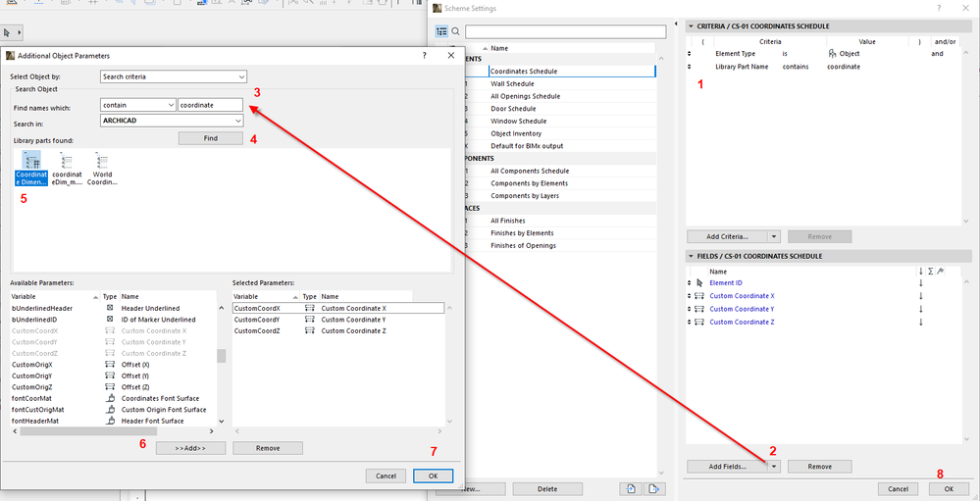
Task: Click the reorder handle of Library Part Name criterion
Action: click(690, 67)
